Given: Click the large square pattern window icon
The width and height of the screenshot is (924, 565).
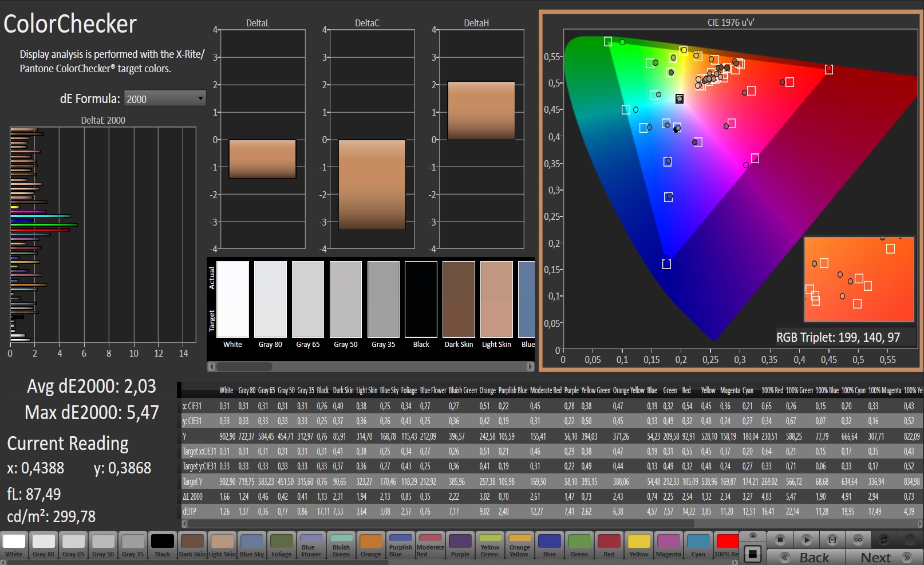Looking at the screenshot, I should coord(753,554).
